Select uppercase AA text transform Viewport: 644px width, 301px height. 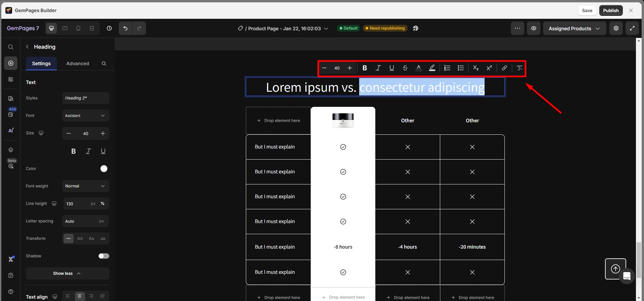(x=80, y=239)
